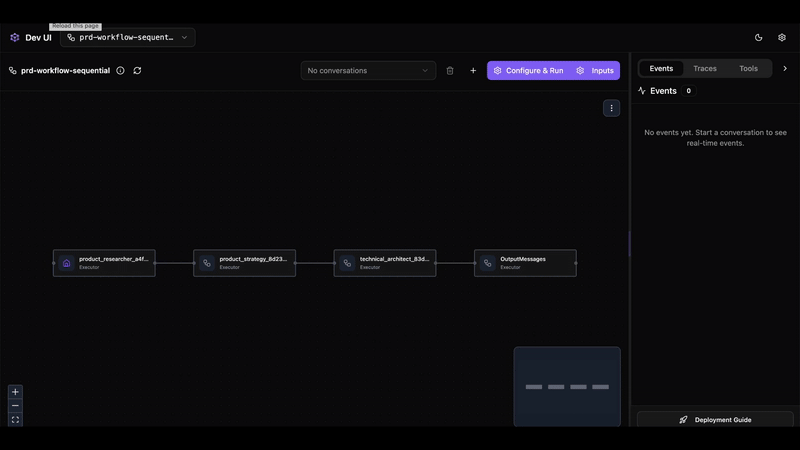Viewport: 800px width, 450px height.
Task: Open the canvas three-dot options menu
Action: pos(611,108)
